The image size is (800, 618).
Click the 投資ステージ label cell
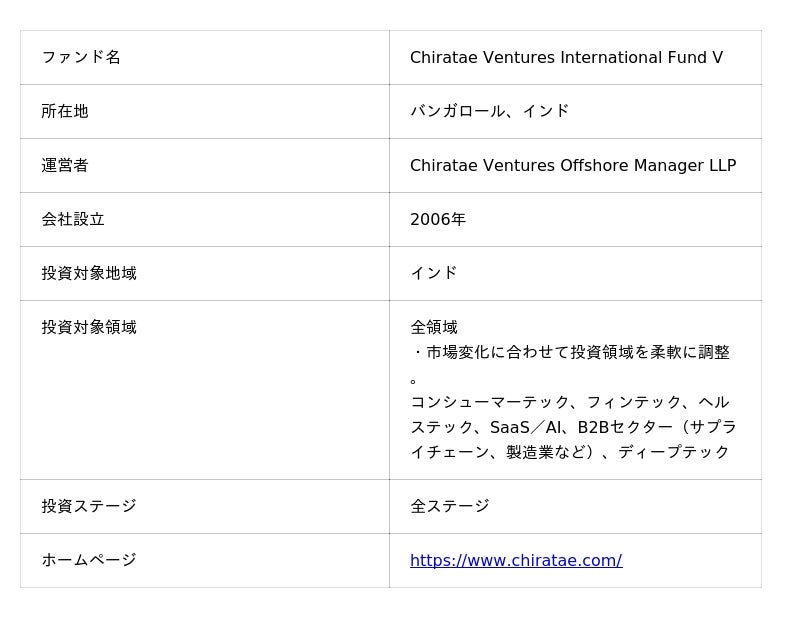tap(89, 507)
